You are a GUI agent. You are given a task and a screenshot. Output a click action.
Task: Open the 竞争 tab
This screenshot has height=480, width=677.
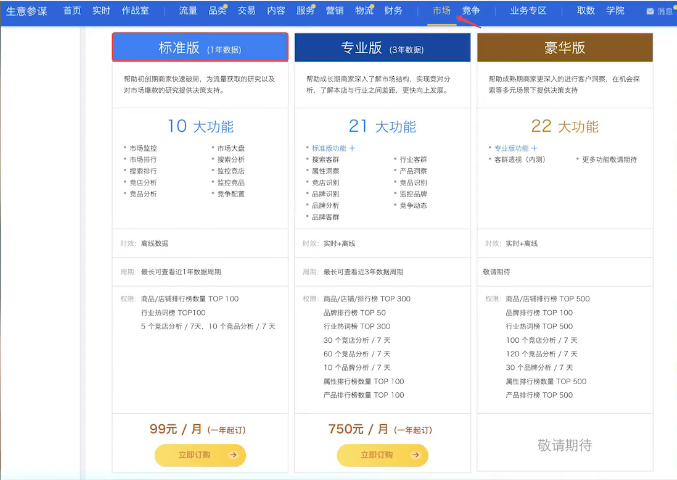(x=471, y=10)
